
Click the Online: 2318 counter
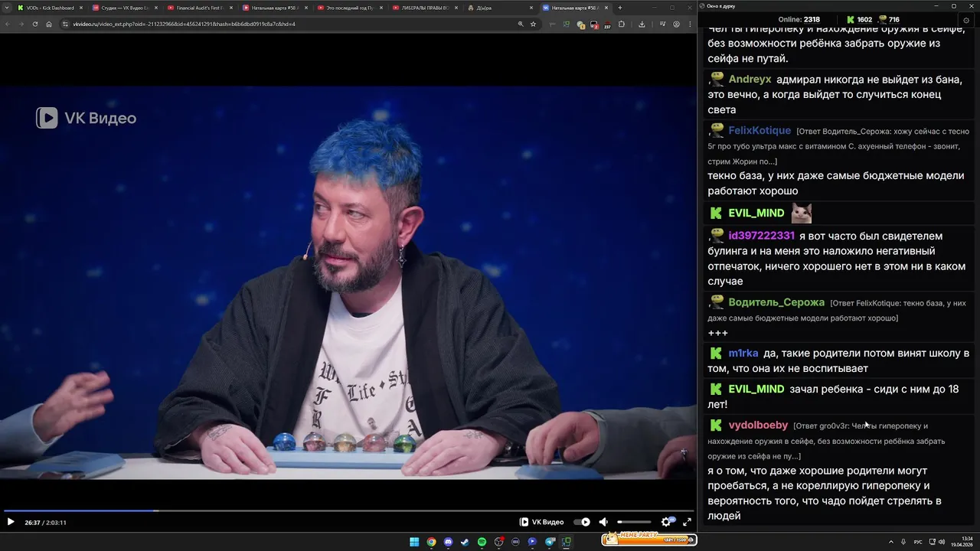coord(799,20)
